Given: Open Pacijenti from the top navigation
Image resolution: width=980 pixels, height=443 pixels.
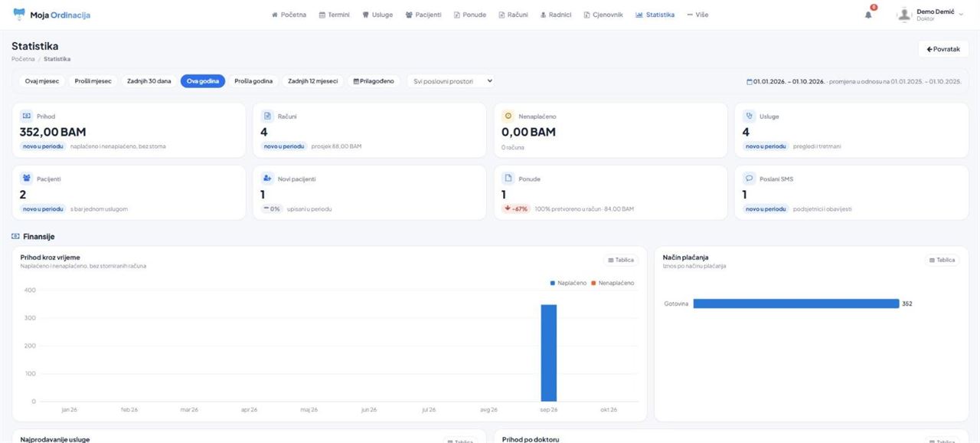Looking at the screenshot, I should [423, 15].
